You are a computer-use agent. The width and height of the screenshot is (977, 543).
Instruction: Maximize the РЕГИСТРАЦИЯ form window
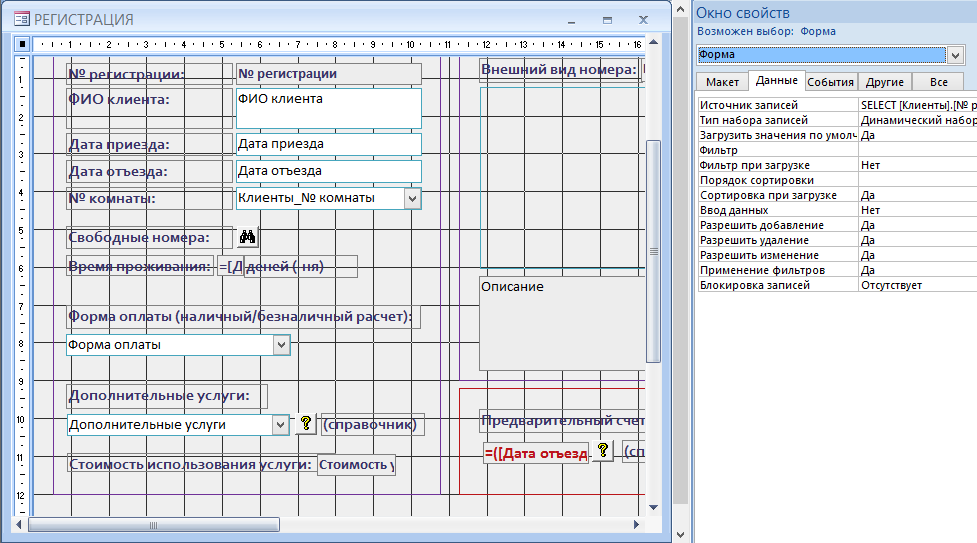click(x=607, y=20)
